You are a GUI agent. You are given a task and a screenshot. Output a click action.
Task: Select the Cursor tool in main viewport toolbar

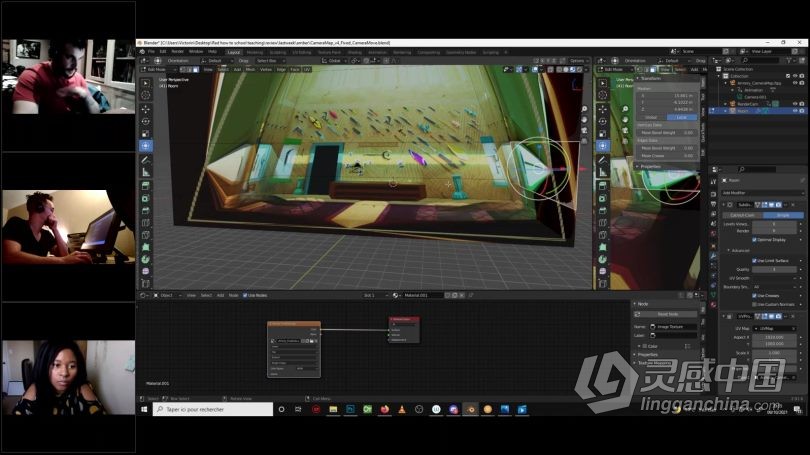click(x=146, y=96)
